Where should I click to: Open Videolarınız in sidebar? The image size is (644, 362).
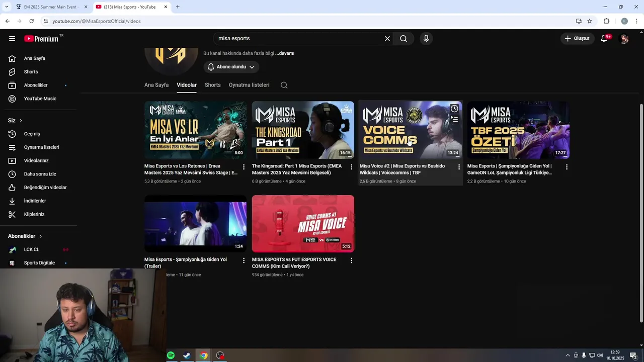(x=39, y=160)
